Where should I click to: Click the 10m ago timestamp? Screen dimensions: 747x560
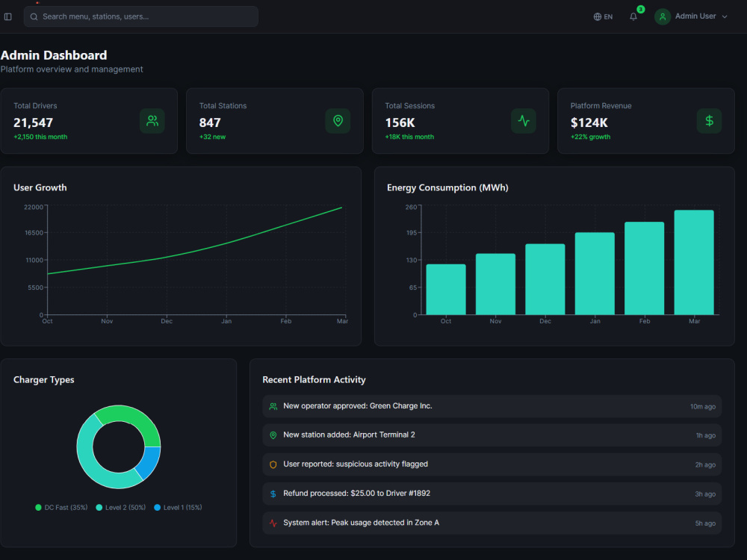tap(703, 407)
